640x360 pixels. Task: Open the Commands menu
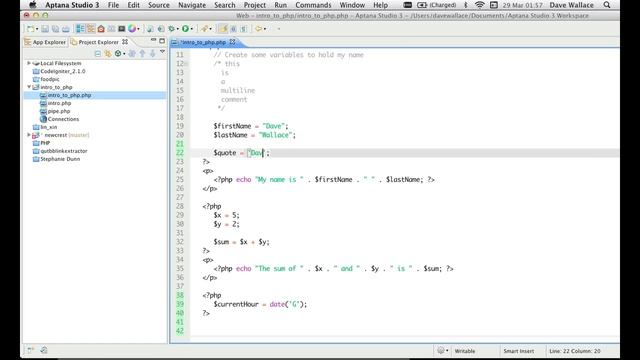pos(313,5)
